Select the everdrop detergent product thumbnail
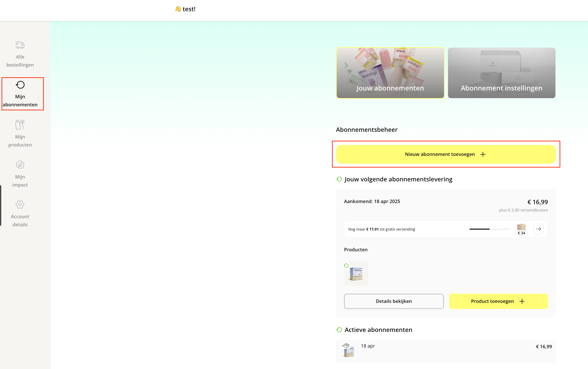The width and height of the screenshot is (588, 369). 356,273
